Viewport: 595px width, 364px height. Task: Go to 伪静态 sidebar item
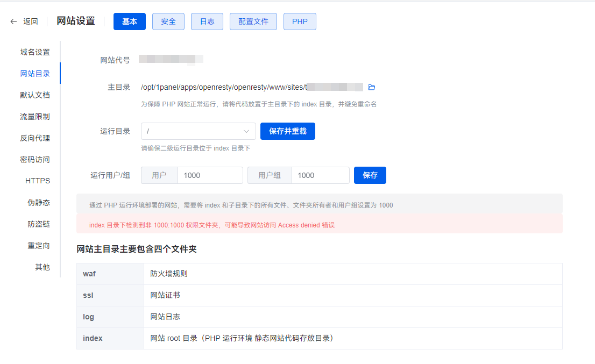click(x=39, y=203)
